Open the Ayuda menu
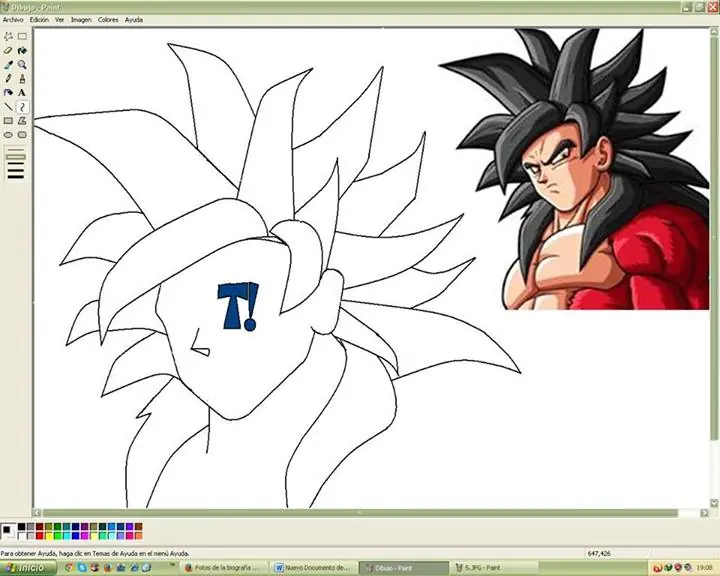720x576 pixels. click(x=134, y=20)
